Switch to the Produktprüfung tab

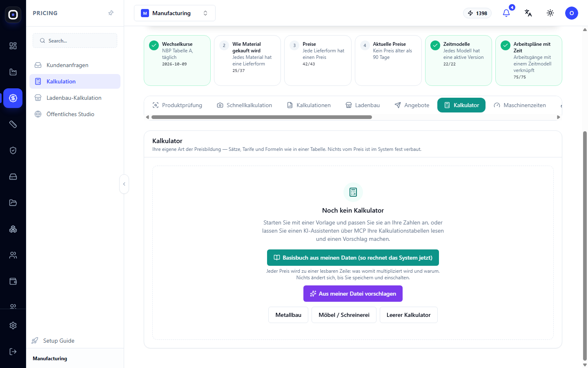coord(177,105)
